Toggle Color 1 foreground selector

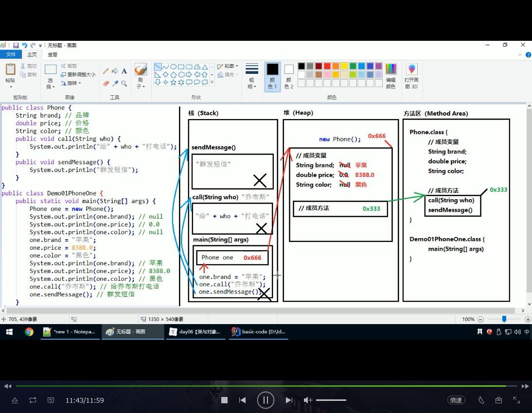click(x=272, y=76)
